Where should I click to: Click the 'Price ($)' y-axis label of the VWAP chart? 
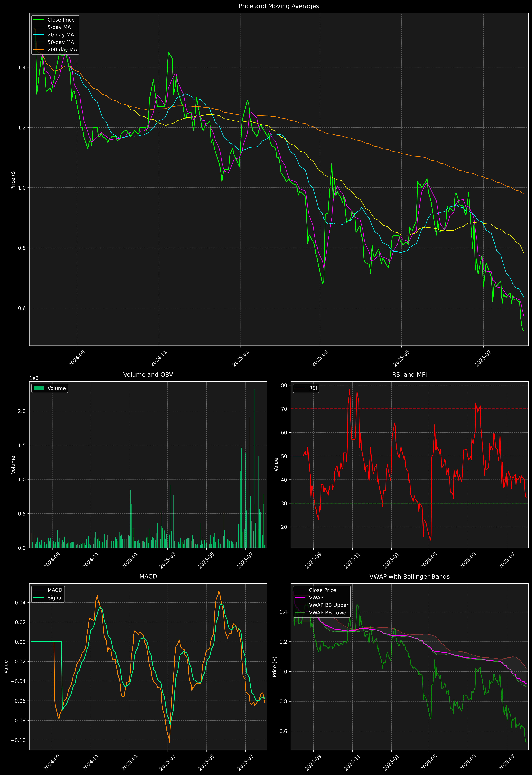pos(275,667)
